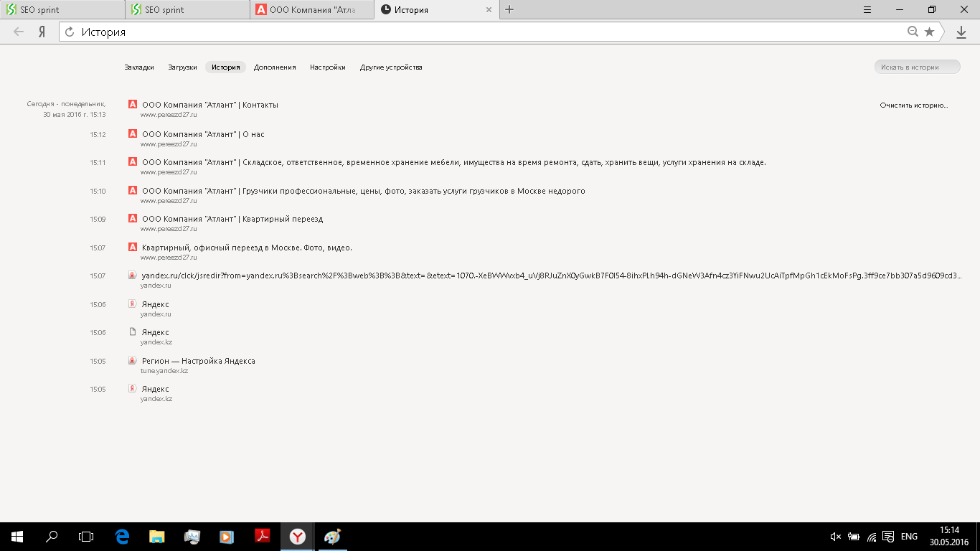Launch Microsoft Edge from the taskbar
980x551 pixels.
[x=122, y=537]
